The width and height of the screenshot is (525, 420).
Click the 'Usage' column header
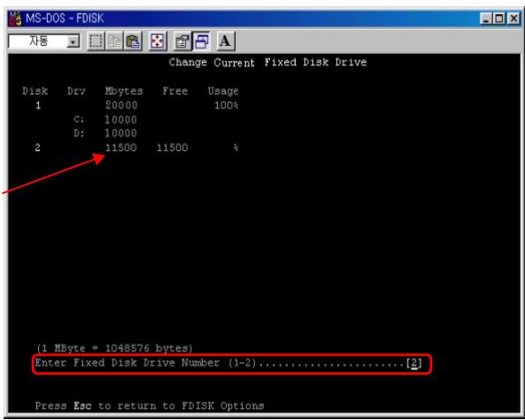click(223, 92)
